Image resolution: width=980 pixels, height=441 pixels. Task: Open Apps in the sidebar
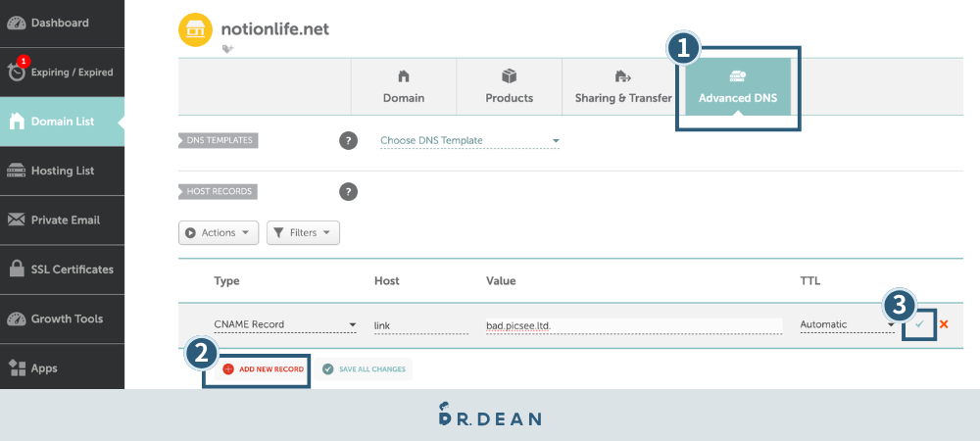(62, 367)
